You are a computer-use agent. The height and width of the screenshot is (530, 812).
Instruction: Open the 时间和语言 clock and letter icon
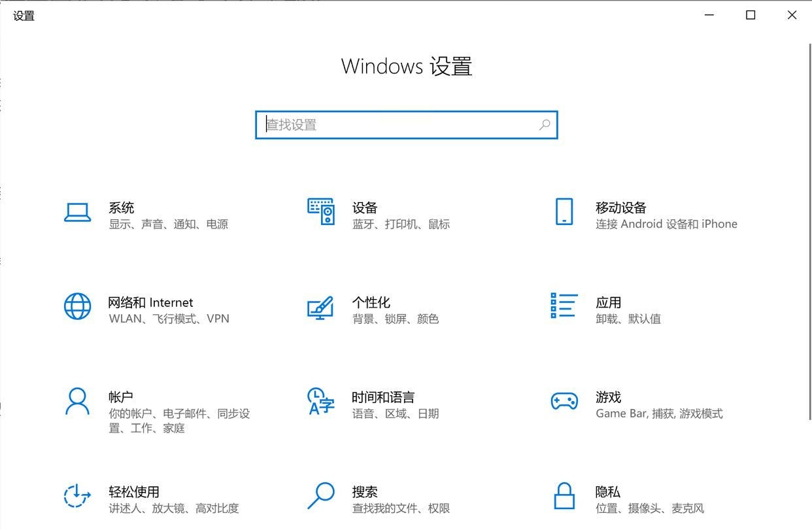point(320,401)
